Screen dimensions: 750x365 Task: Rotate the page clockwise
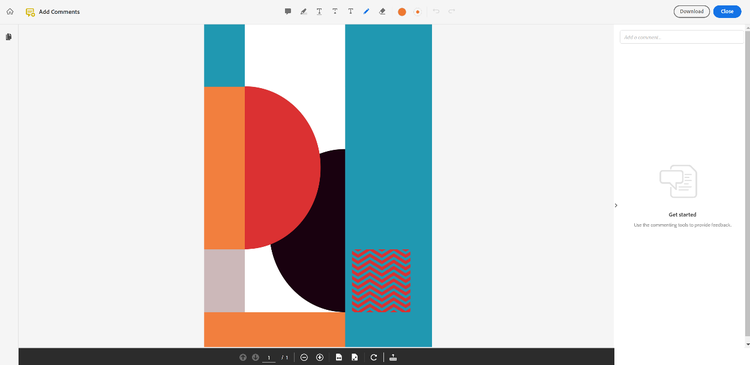[374, 357]
